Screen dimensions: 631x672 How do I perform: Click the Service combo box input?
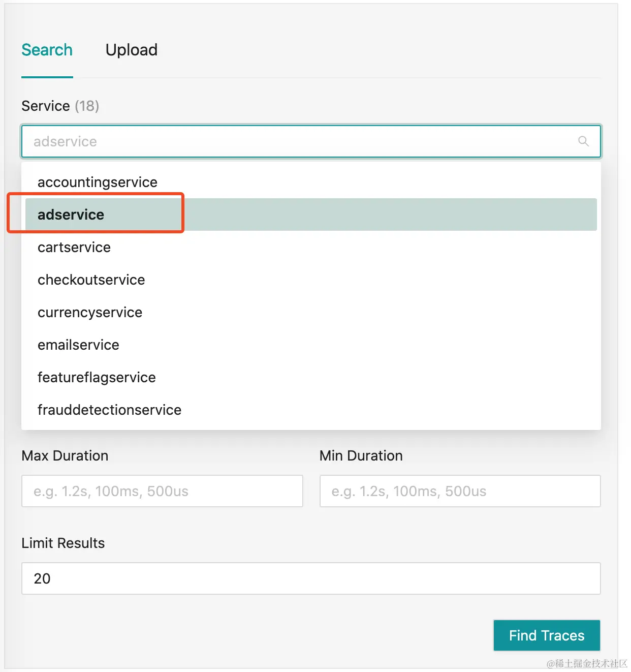point(300,141)
